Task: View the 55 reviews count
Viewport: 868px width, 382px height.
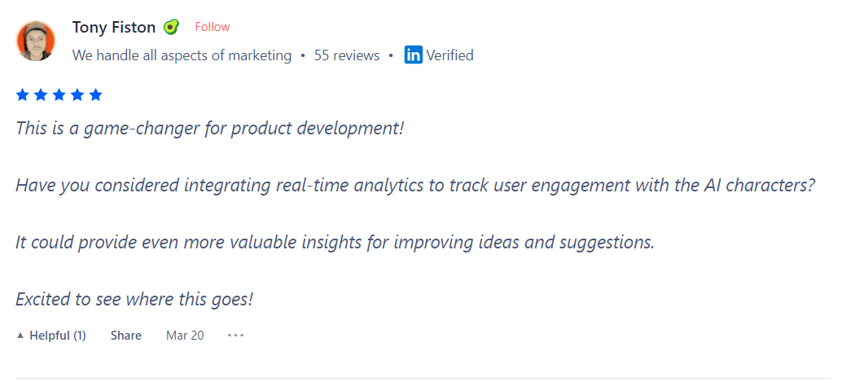Action: click(x=347, y=55)
